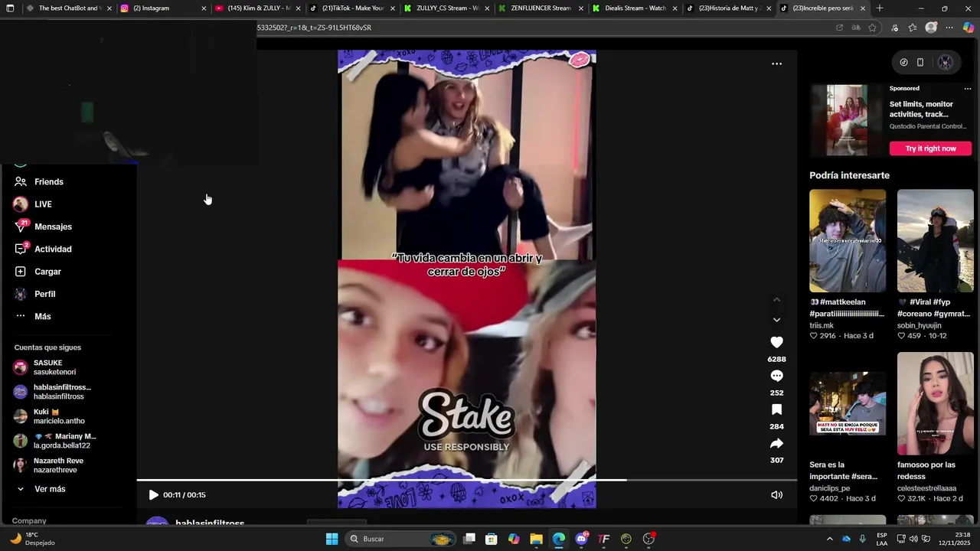Open the daniclips_pe recommended video thumbnail

[848, 403]
